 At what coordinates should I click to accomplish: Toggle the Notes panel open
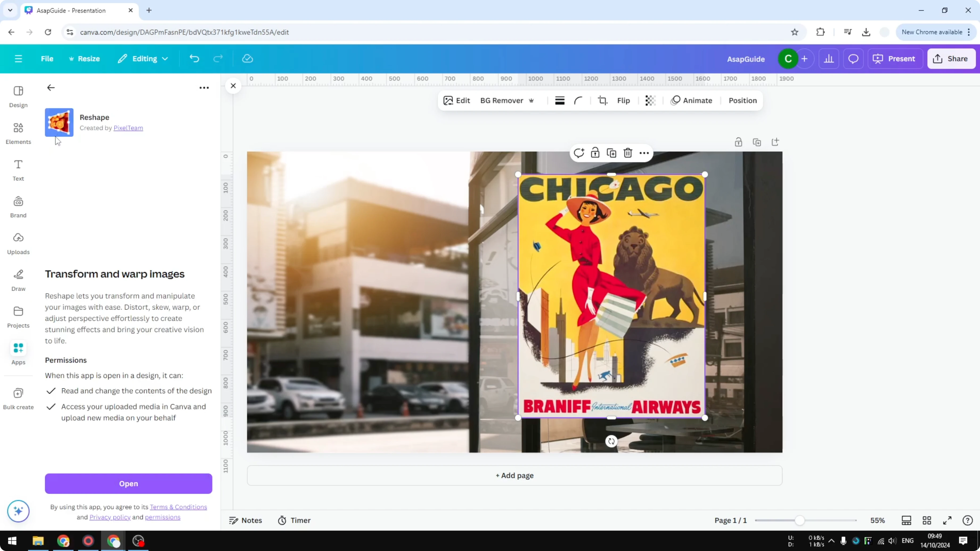tap(245, 520)
